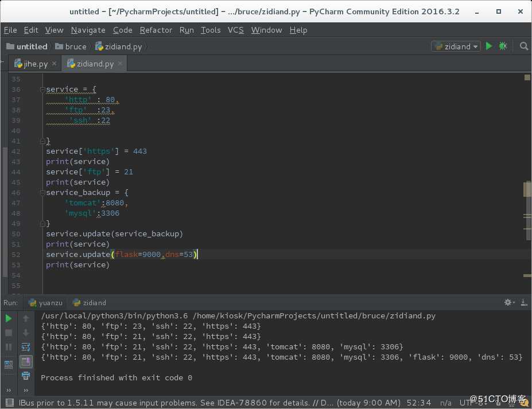
Task: Open the View menu
Action: tap(55, 30)
